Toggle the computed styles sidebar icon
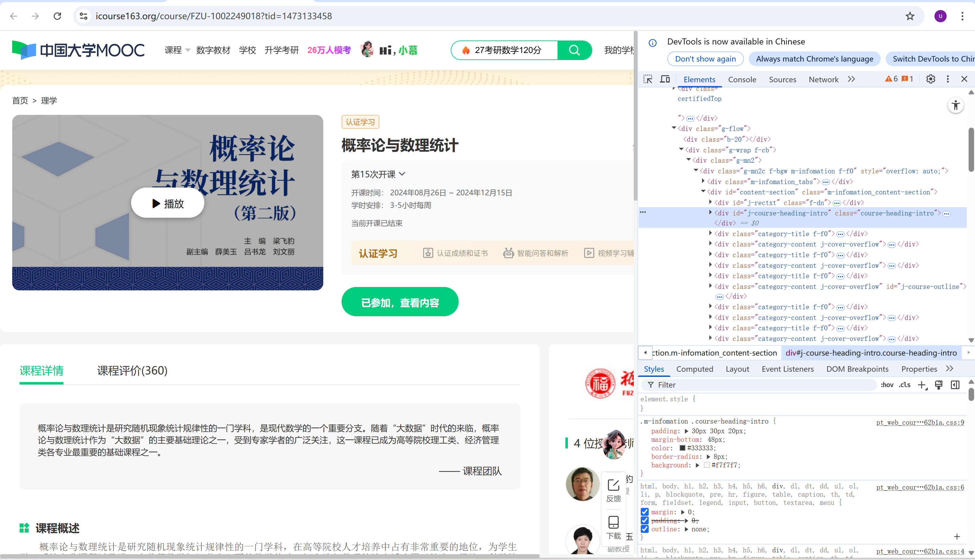The height and width of the screenshot is (560, 975). [x=955, y=385]
